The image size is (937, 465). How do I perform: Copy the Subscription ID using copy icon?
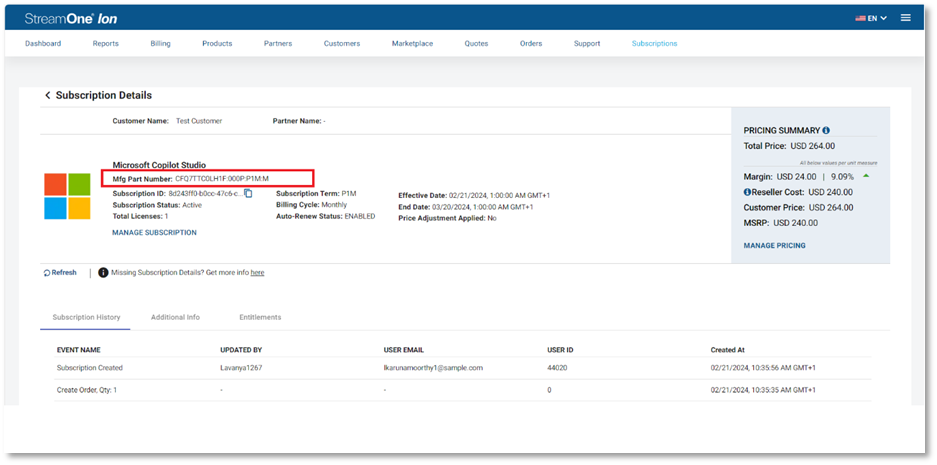248,194
